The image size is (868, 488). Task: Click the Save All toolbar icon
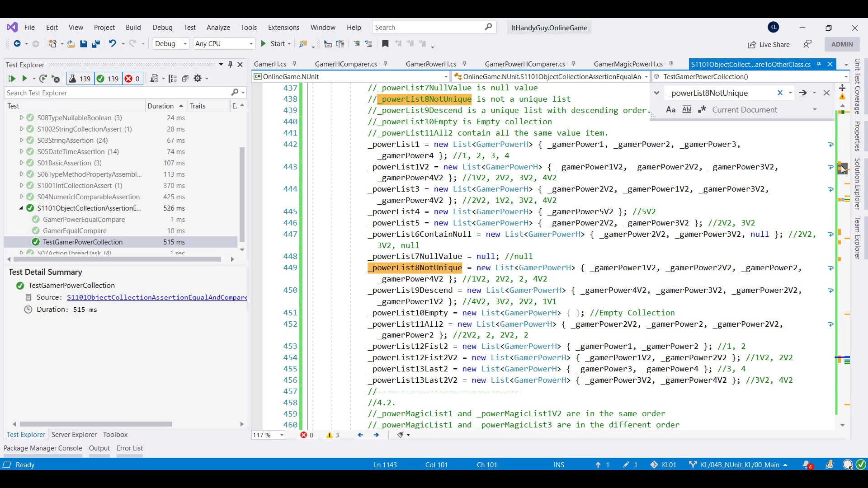point(96,44)
